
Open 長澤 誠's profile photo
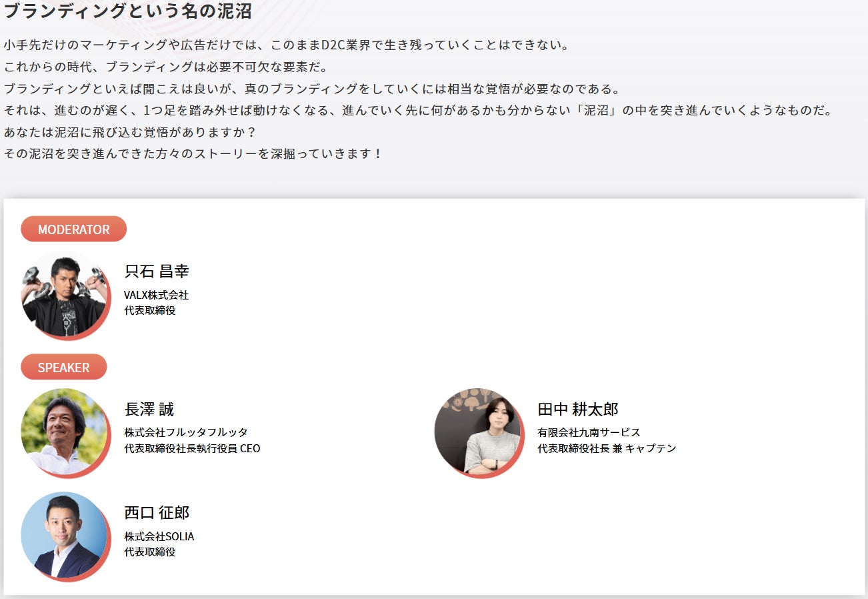pos(65,432)
